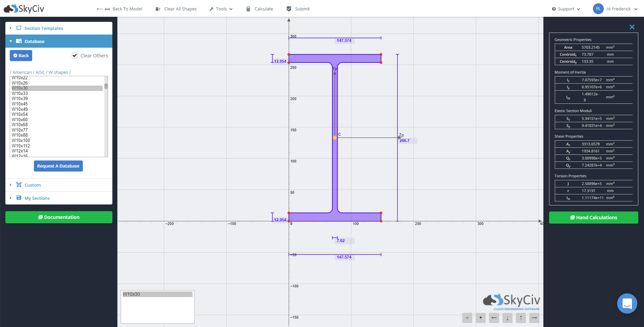Expand the Section Templates panel

(44, 28)
